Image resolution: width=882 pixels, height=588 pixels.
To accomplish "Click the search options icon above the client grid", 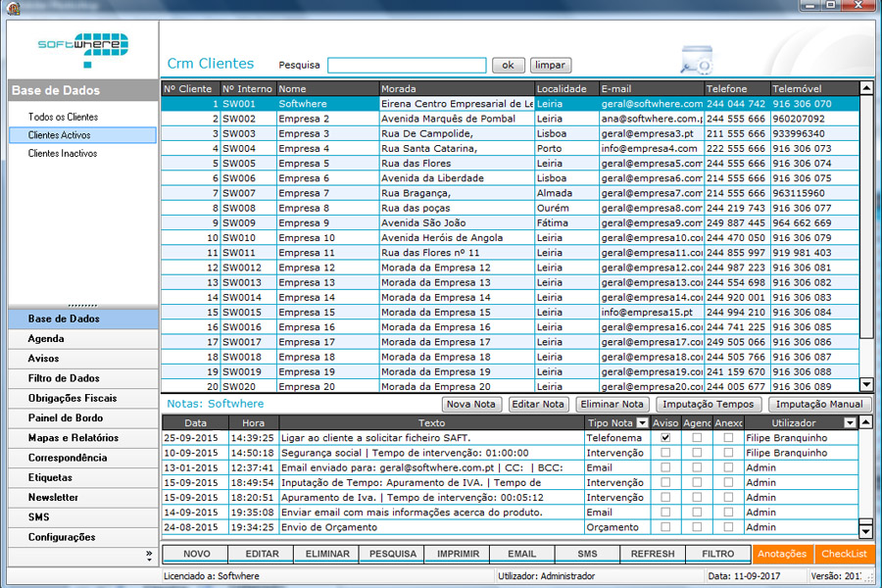I will click(x=696, y=62).
